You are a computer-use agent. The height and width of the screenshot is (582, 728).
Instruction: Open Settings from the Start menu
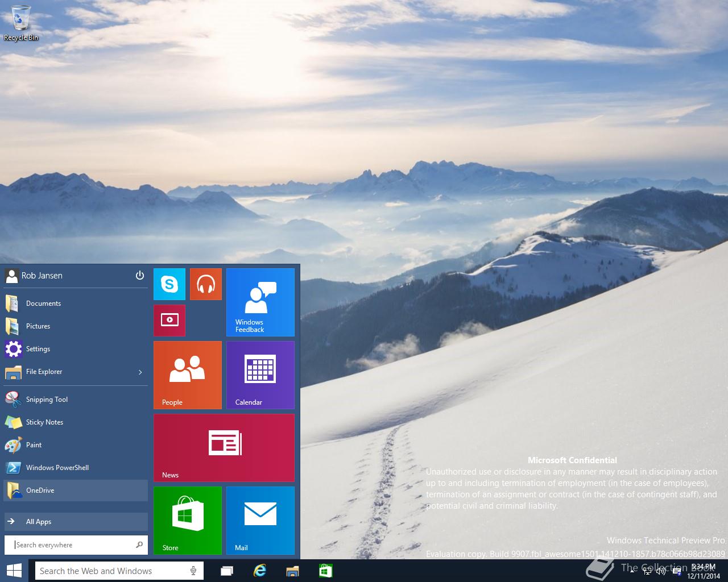(x=76, y=349)
